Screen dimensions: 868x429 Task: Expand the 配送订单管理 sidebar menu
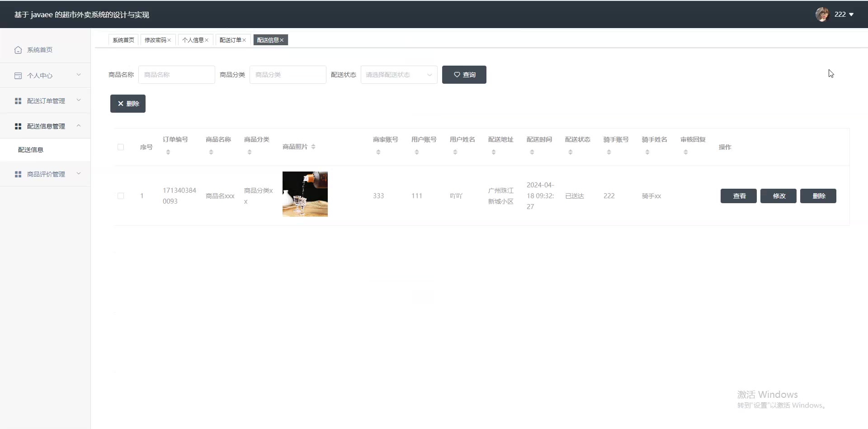click(x=45, y=101)
